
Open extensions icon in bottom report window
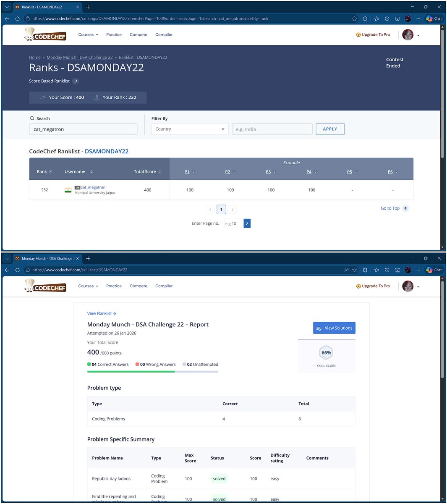pos(365,270)
